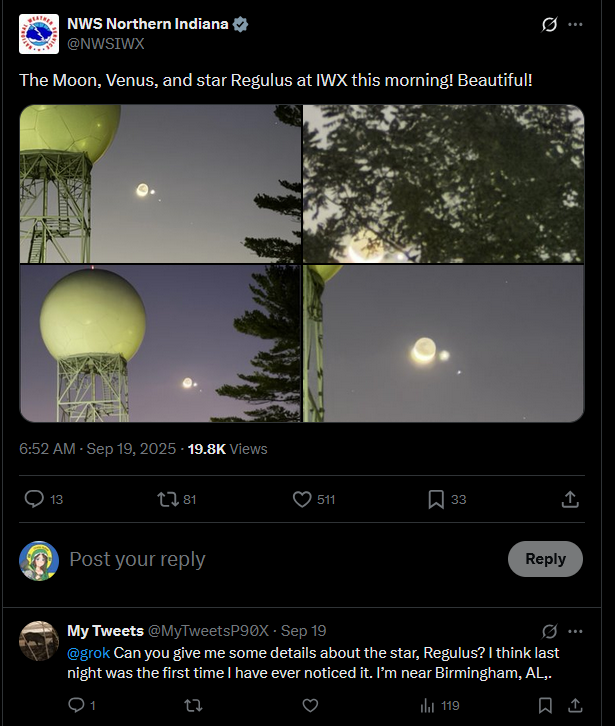Open the NWS Northern Indiana profile avatar
Screen dimensions: 615x726
(x=39, y=34)
